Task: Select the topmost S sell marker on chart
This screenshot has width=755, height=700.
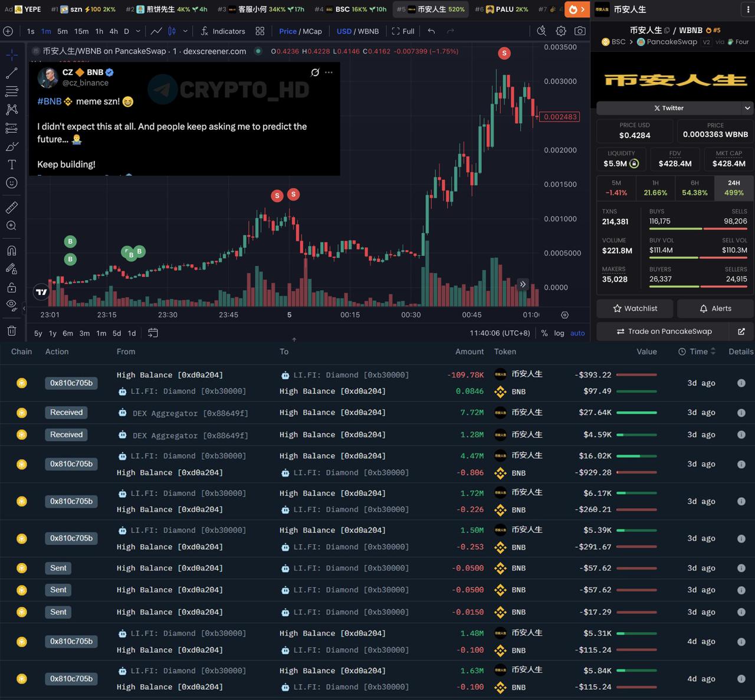Action: click(504, 53)
